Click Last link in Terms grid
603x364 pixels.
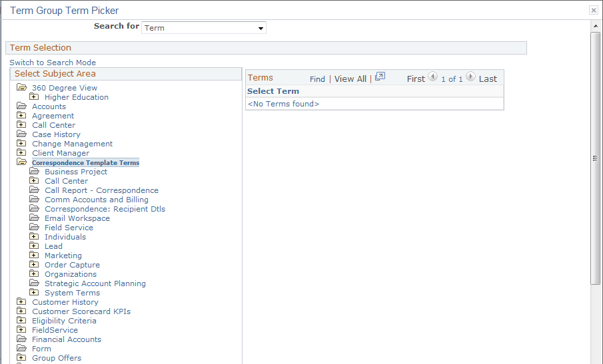[488, 79]
